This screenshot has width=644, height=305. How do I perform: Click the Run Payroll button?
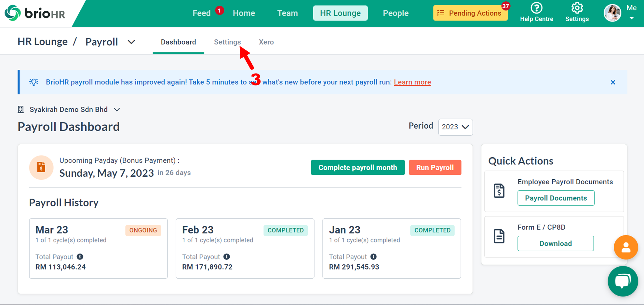[435, 167]
